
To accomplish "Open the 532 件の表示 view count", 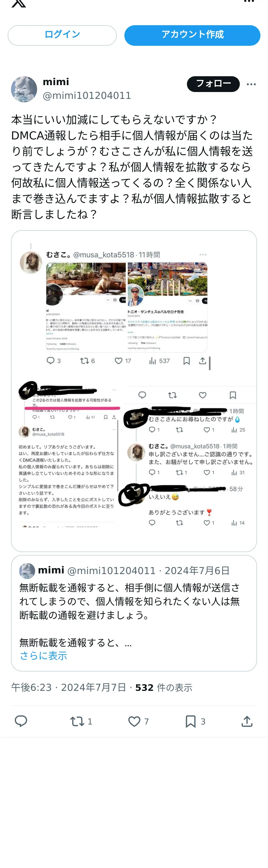I will pyautogui.click(x=164, y=687).
